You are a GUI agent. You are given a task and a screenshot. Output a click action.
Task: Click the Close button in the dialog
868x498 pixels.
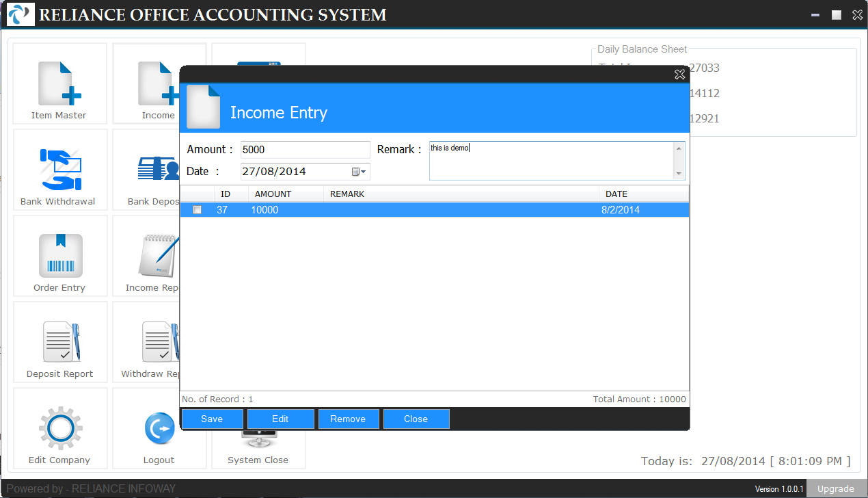(416, 419)
